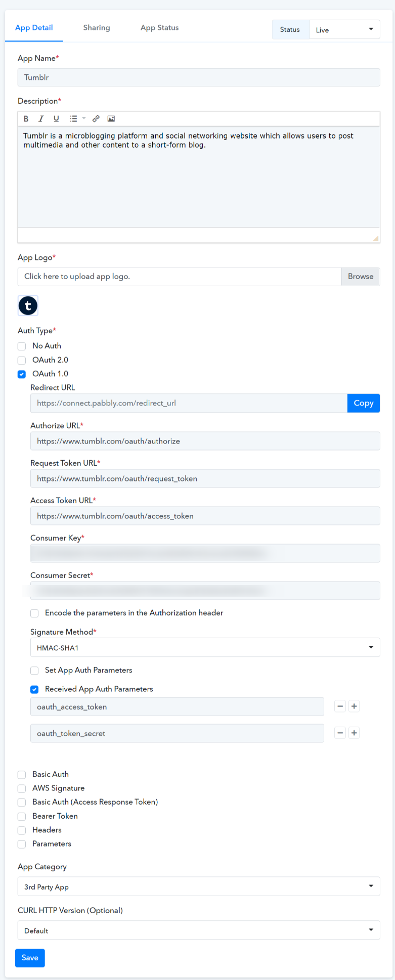Open the Status dropdown showing Live
395x980 pixels.
coord(344,30)
